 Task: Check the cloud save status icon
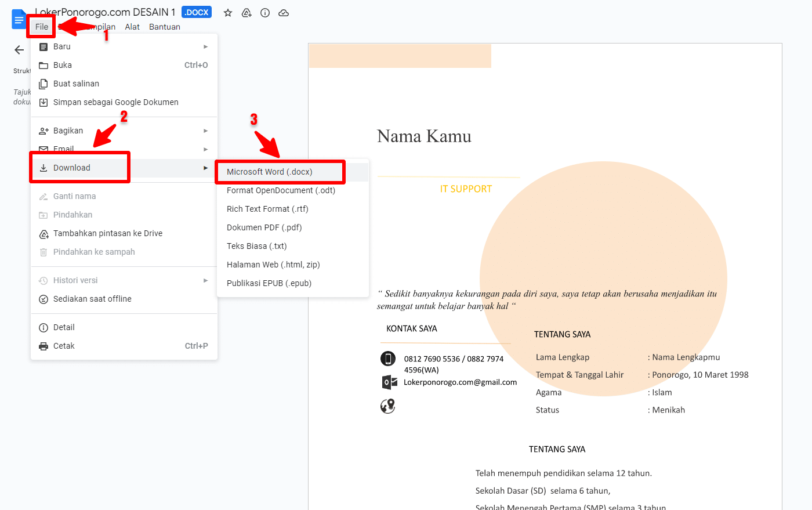click(284, 13)
